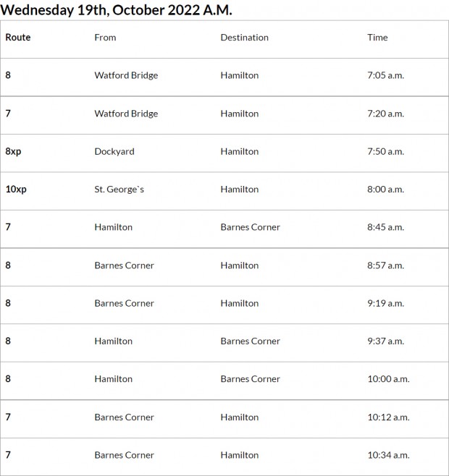This screenshot has width=449, height=476.
Task: Select the 7:50 a.m. time cell
Action: tap(385, 151)
